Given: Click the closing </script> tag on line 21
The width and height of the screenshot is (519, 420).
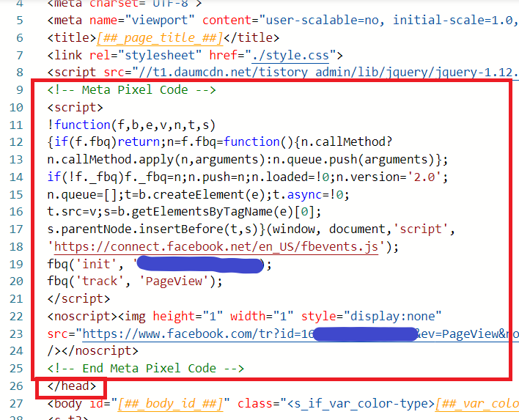Looking at the screenshot, I should tap(78, 298).
